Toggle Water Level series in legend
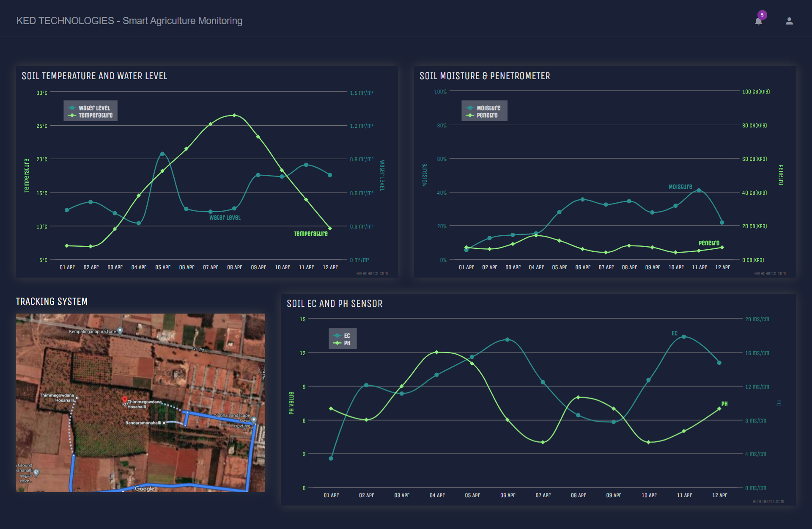The image size is (812, 529). point(90,108)
